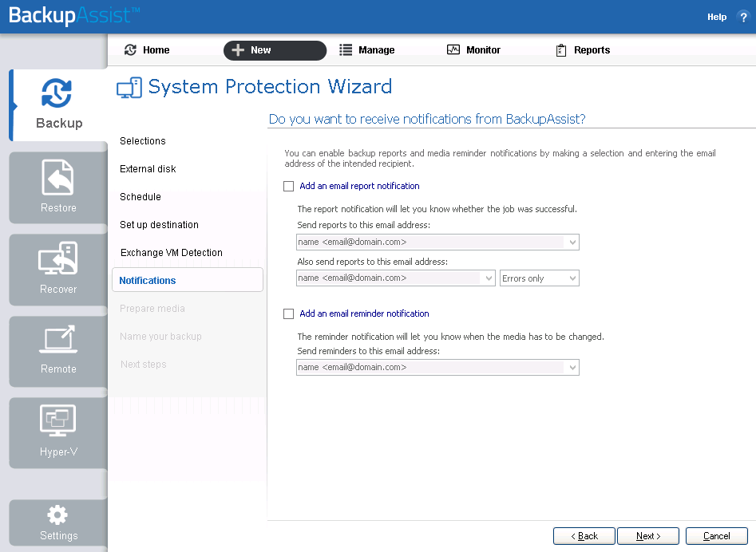Open the Backup section icon
The width and height of the screenshot is (756, 552).
[x=57, y=93]
